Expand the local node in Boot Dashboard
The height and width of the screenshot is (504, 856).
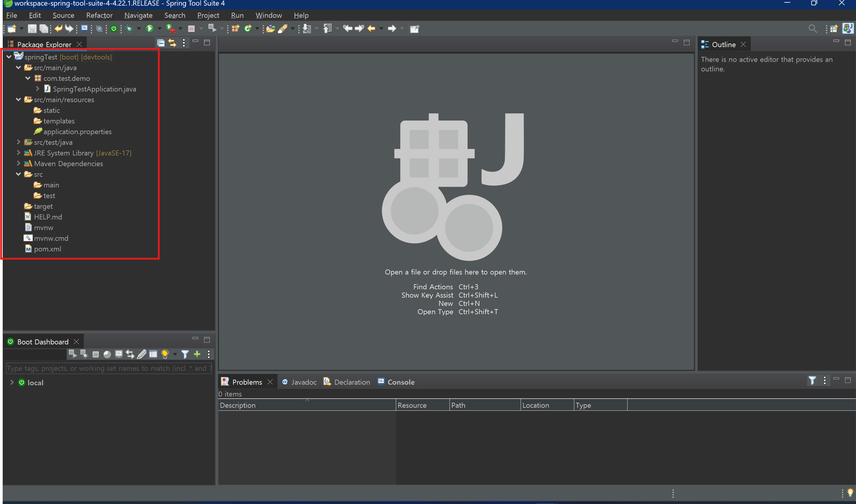pyautogui.click(x=12, y=382)
